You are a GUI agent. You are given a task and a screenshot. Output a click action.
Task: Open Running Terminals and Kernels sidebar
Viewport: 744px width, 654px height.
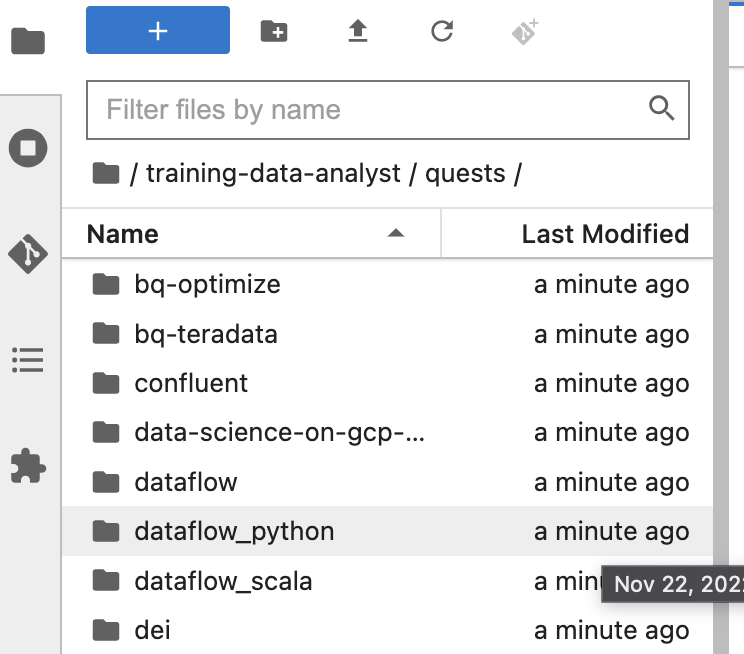[x=28, y=149]
